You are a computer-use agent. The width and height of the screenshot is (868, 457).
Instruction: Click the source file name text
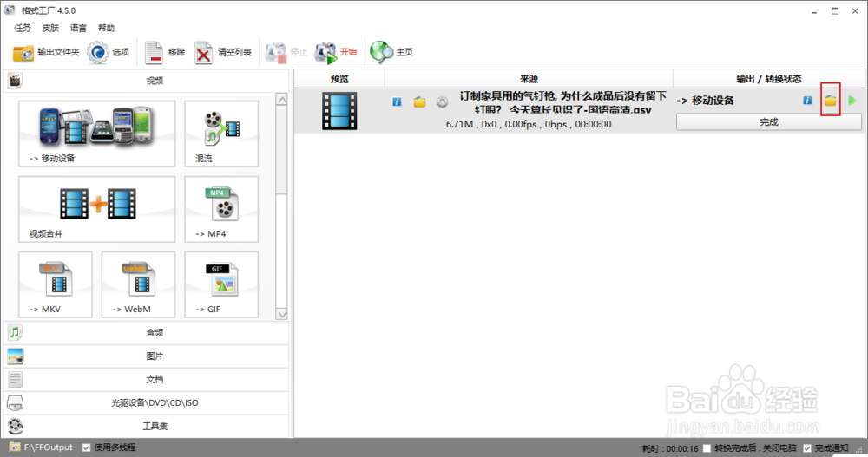point(563,103)
